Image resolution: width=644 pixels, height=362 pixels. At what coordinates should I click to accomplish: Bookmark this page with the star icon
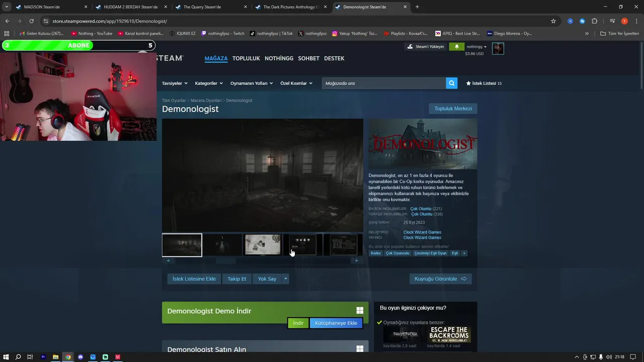point(553,21)
